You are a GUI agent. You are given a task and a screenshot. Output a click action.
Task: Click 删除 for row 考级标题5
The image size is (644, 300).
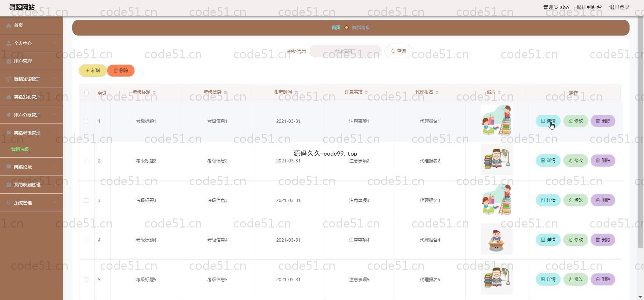[x=603, y=279]
